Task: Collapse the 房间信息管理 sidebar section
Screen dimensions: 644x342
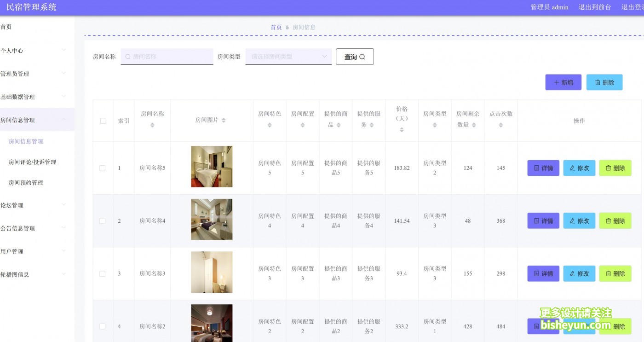Action: 32,120
